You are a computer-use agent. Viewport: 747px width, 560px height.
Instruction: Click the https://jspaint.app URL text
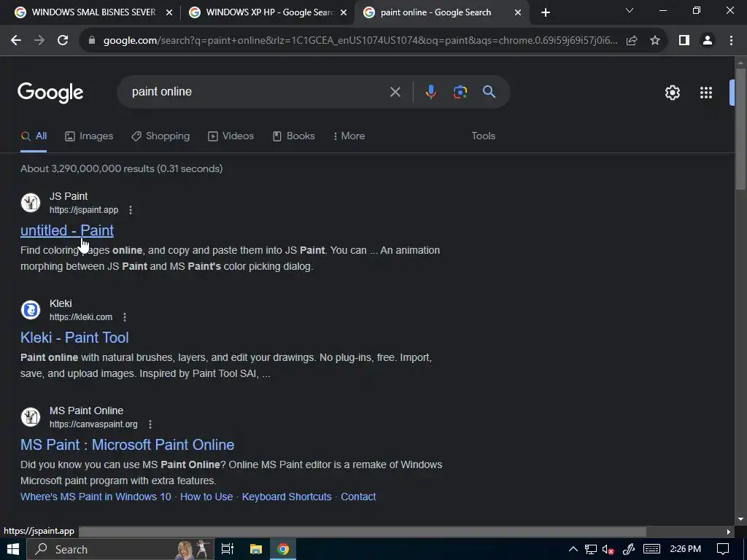coord(84,210)
